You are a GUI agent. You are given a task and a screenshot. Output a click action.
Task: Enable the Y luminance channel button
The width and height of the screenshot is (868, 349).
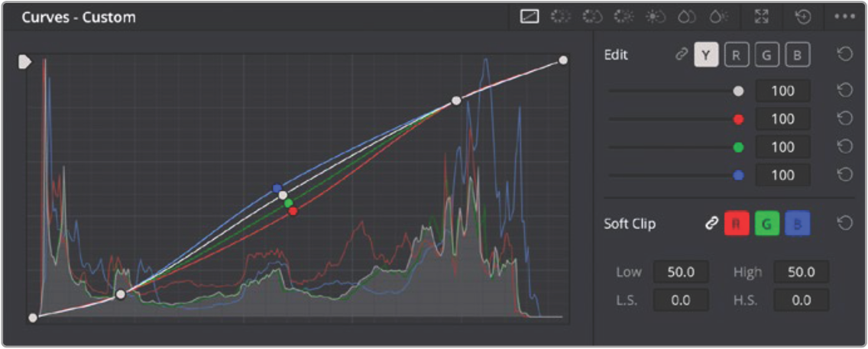pyautogui.click(x=706, y=56)
